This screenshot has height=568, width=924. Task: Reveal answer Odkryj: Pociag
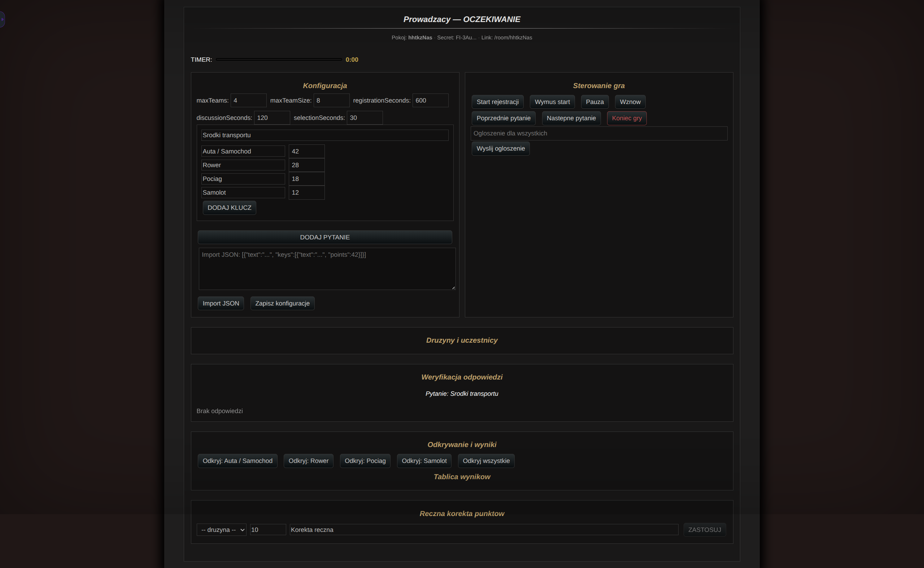tap(365, 460)
